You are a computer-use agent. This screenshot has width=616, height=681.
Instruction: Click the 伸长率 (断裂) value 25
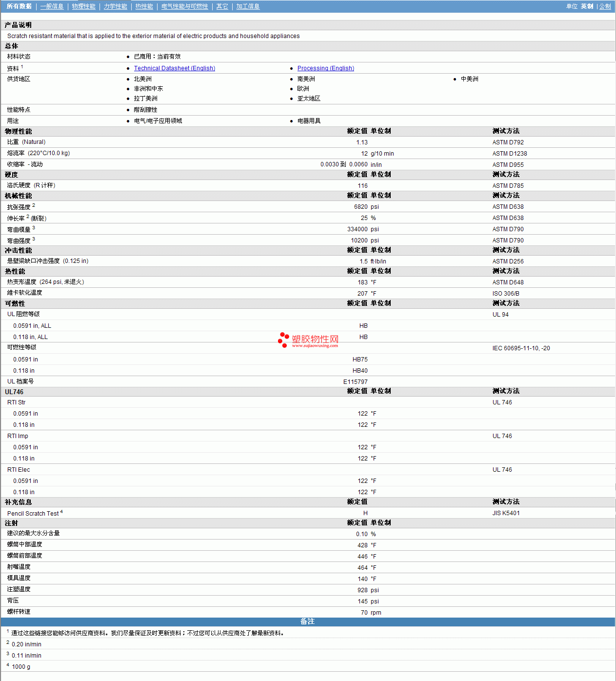(364, 218)
